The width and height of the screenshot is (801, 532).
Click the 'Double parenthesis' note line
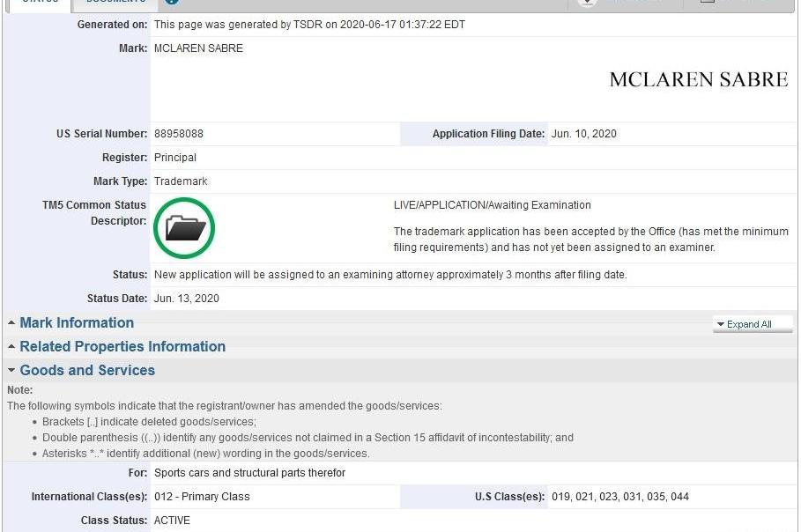(x=308, y=438)
